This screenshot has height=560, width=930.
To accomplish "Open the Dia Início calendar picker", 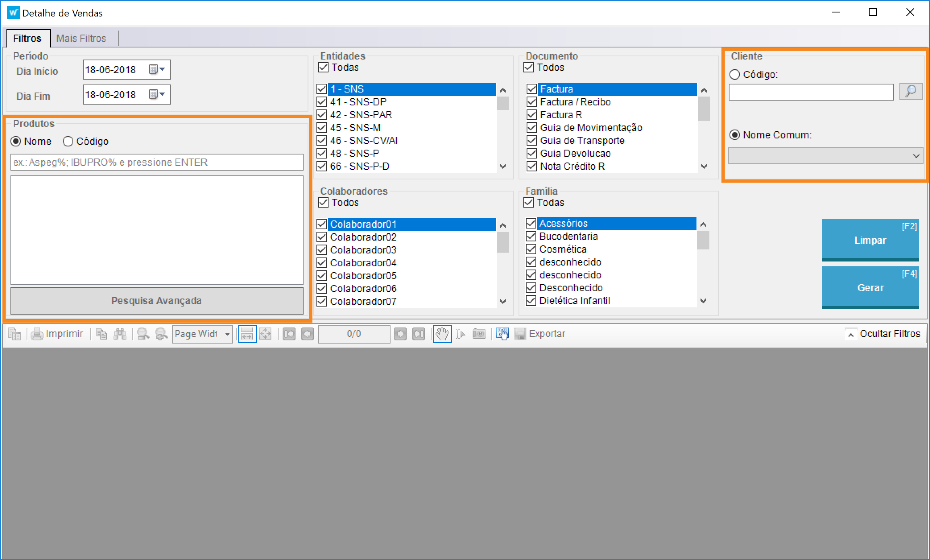I will coord(157,70).
